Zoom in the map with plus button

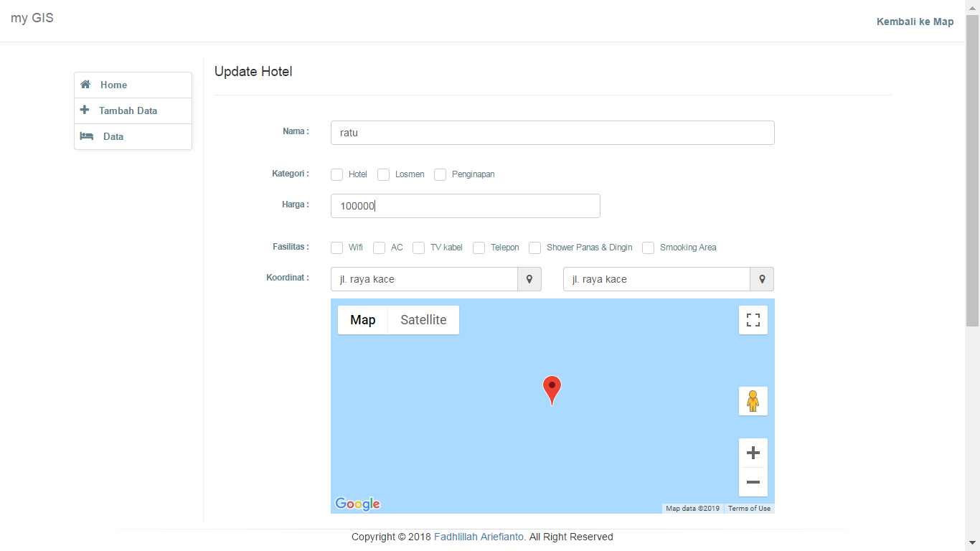click(753, 453)
